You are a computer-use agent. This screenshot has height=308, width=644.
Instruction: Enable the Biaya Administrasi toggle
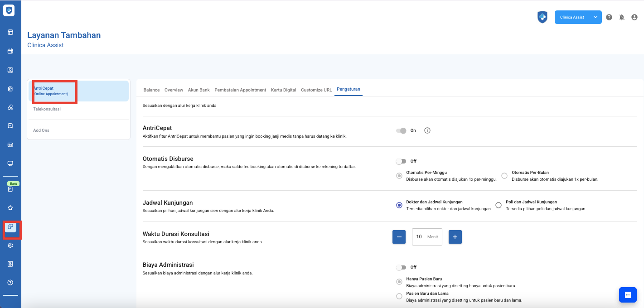(x=401, y=267)
